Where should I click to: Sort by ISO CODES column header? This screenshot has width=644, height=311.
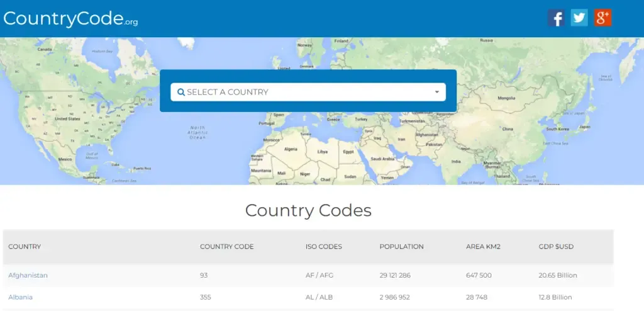pyautogui.click(x=324, y=247)
